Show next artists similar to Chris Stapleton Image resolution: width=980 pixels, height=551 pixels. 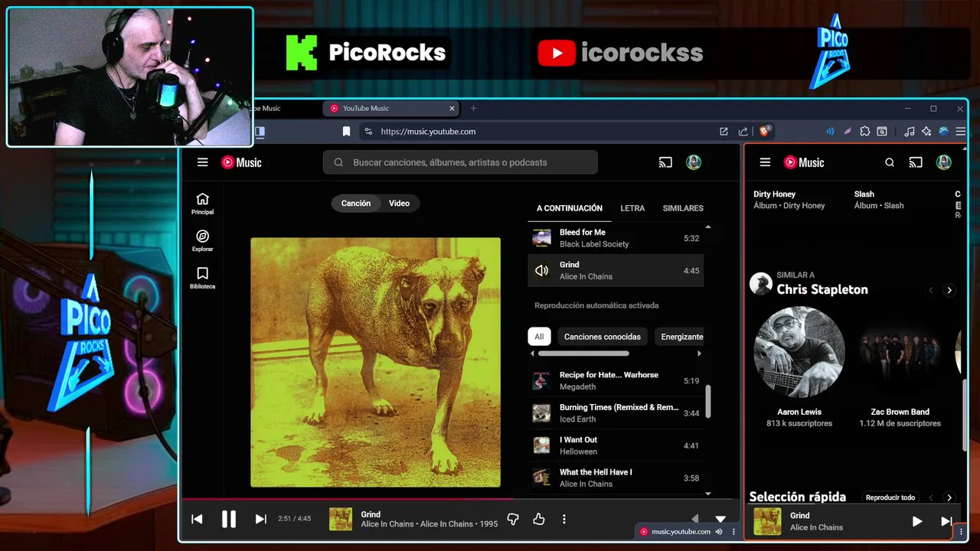pos(949,290)
